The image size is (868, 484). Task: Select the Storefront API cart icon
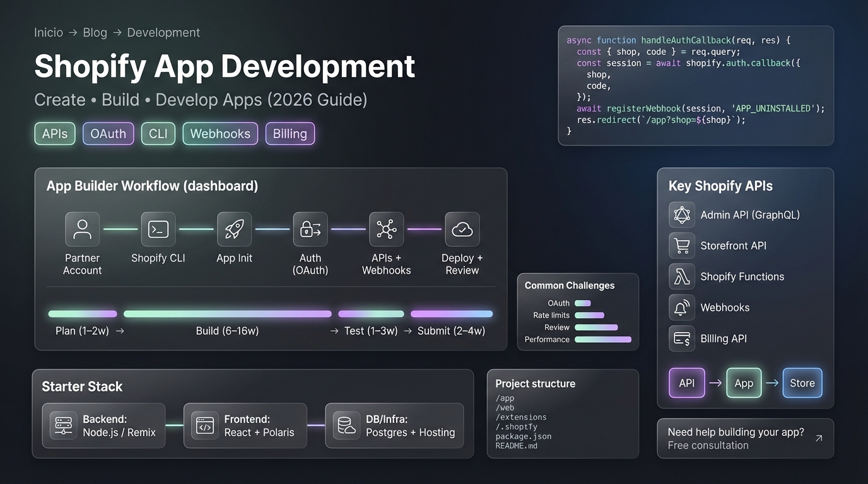coord(681,246)
